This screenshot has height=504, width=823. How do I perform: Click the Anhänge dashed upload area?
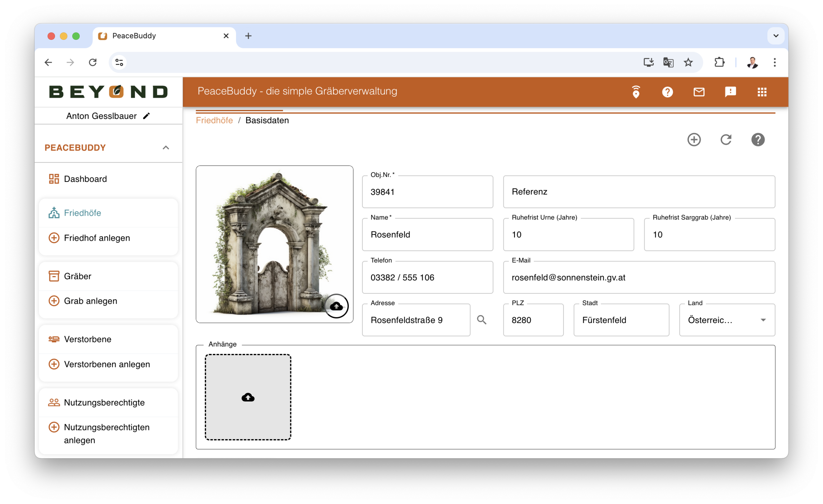click(x=248, y=397)
